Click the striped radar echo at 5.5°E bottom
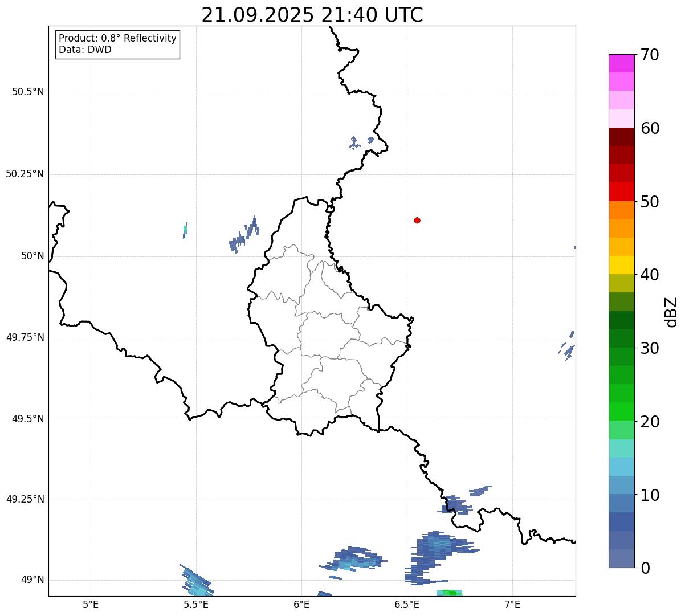 click(x=197, y=581)
